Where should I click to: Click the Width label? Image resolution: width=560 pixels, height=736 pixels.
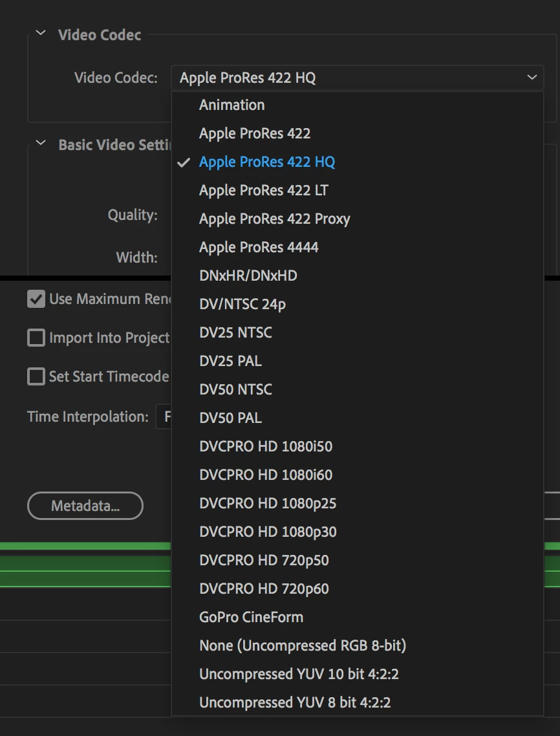[136, 257]
